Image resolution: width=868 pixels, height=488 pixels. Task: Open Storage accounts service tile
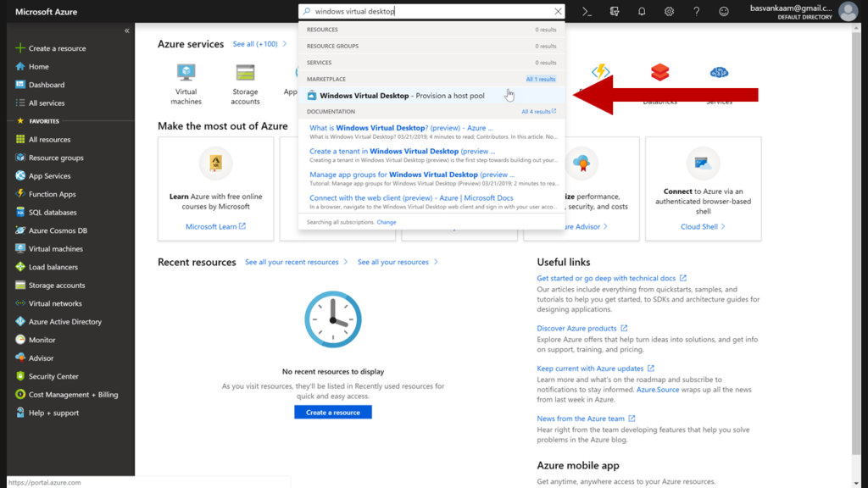245,84
